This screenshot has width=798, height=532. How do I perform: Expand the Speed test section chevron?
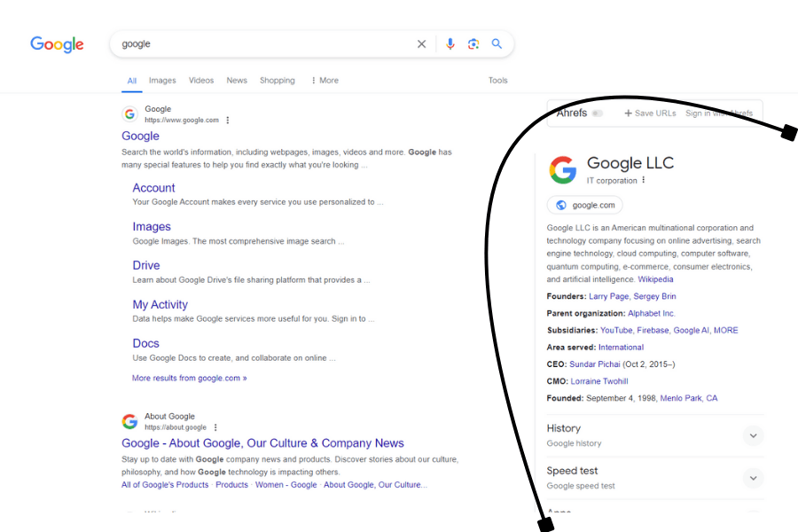tap(753, 478)
